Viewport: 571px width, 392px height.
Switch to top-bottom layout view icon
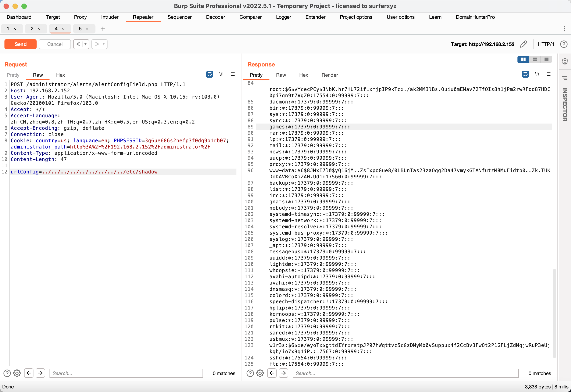click(x=535, y=60)
